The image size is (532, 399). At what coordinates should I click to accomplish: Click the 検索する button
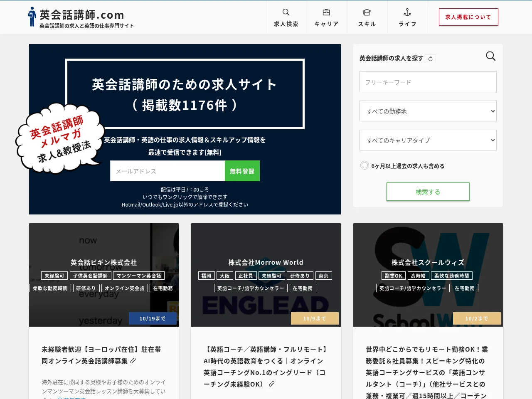pyautogui.click(x=428, y=192)
